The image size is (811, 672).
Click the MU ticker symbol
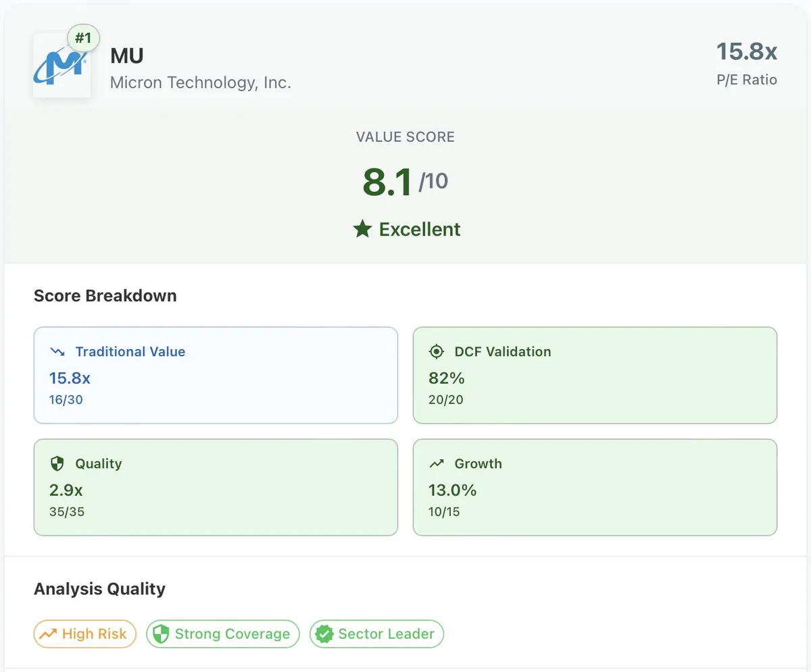[127, 56]
